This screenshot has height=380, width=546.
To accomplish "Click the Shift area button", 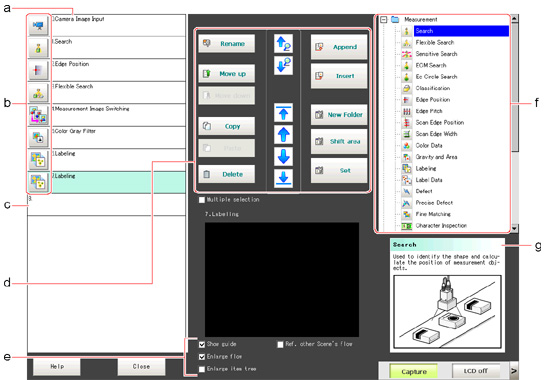I will (x=339, y=141).
